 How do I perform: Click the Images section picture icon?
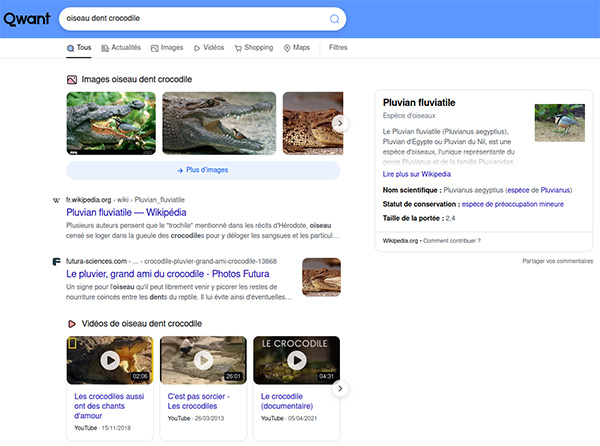click(72, 80)
